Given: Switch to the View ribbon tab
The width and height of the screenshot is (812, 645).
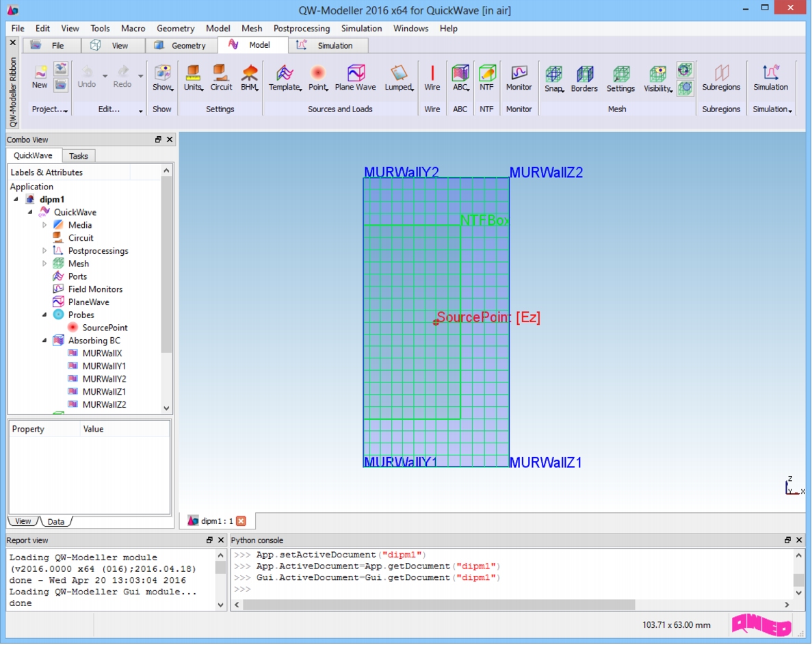Looking at the screenshot, I should 113,46.
